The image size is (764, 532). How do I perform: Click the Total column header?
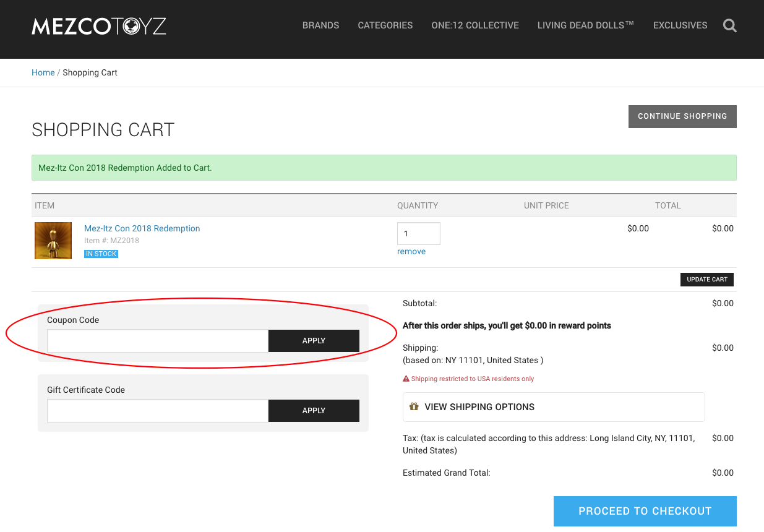pos(668,205)
